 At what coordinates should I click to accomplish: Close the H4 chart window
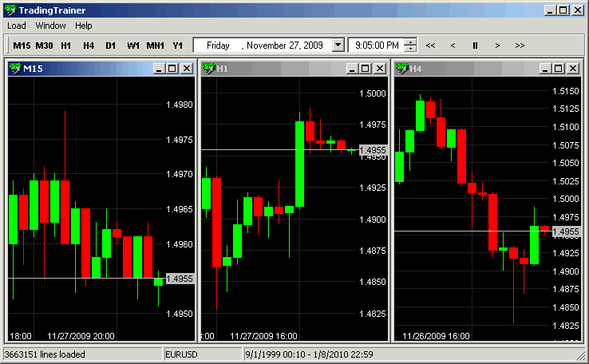point(573,69)
